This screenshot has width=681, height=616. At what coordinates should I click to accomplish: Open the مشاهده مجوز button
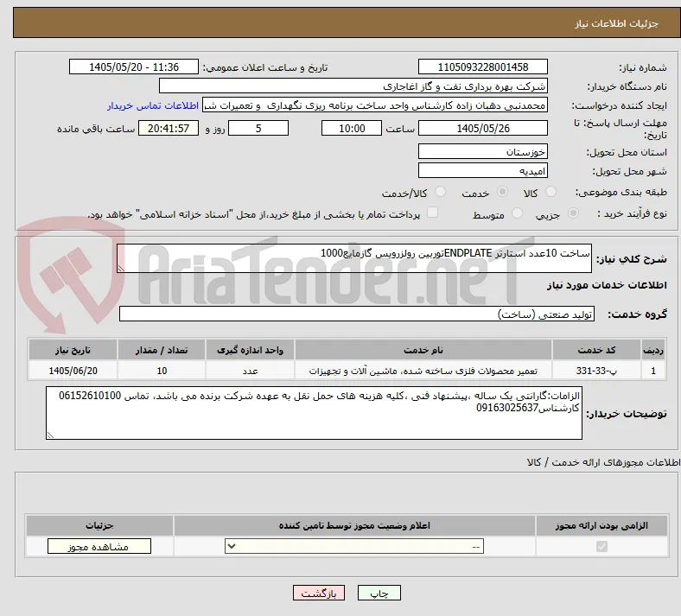[99, 547]
